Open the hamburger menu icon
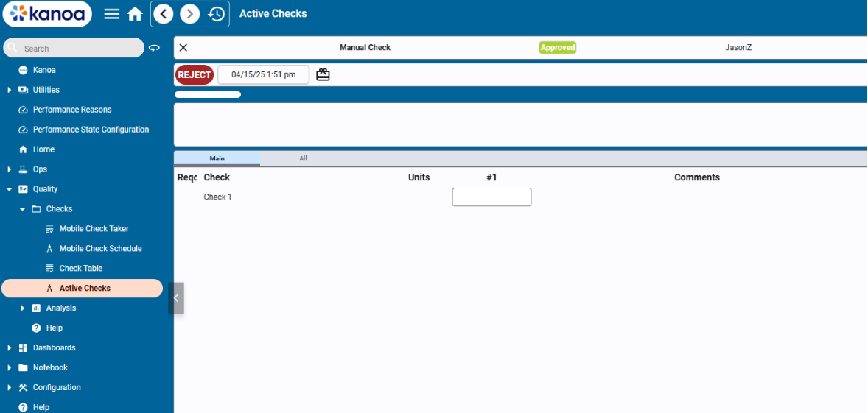This screenshot has width=868, height=413. (x=112, y=14)
